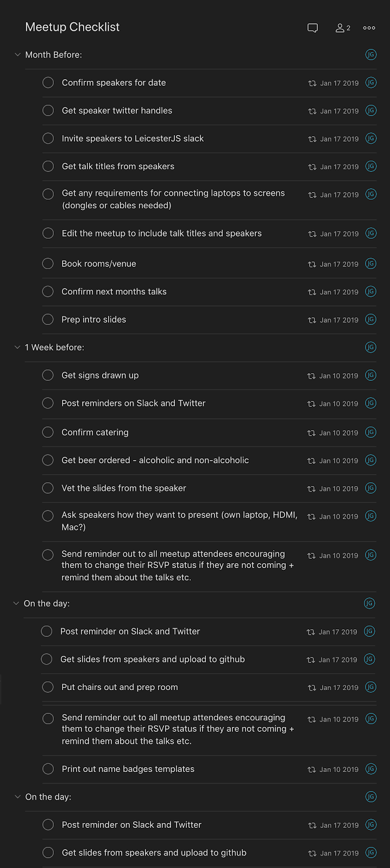Screen dimensions: 390x868
Task: Click the repeat icon beside Confirm catering
Action: [311, 433]
